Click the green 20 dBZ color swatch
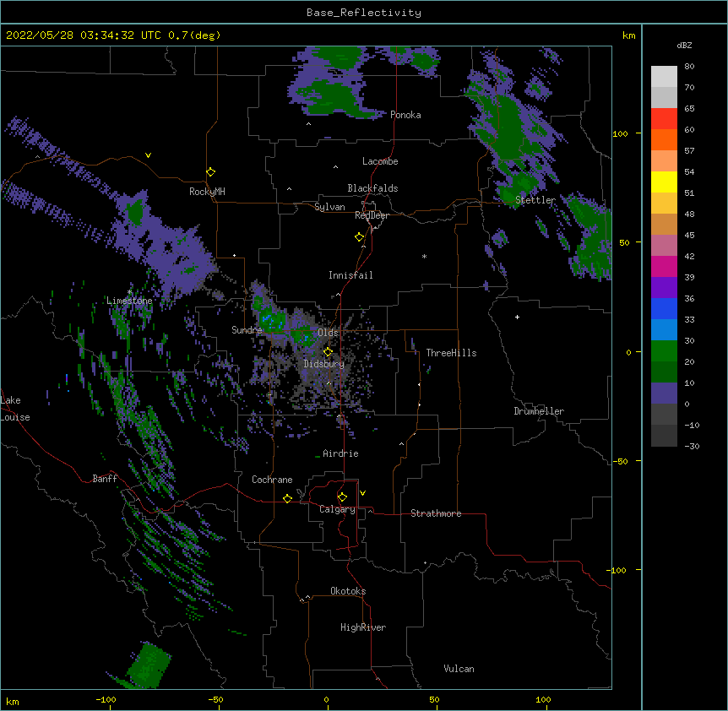Screen dimensions: 728x711 [x=664, y=351]
